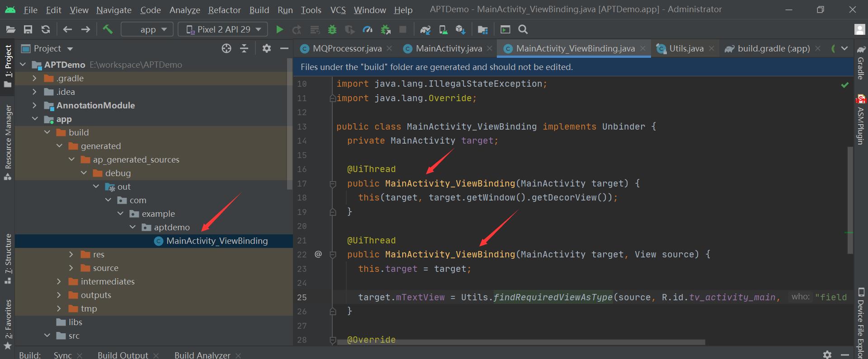The image size is (868, 359).
Task: Hide the Project tool window
Action: pos(284,48)
